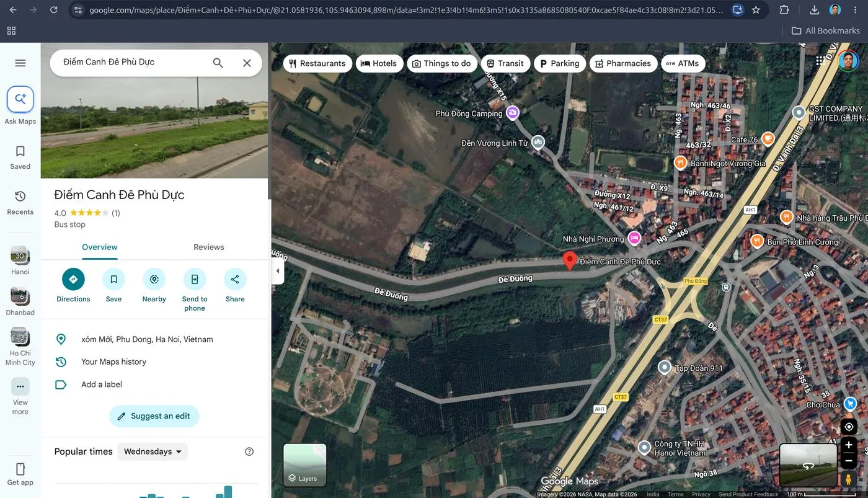Zoom in on the map
Screen dimensions: 868x498
pyautogui.click(x=849, y=445)
